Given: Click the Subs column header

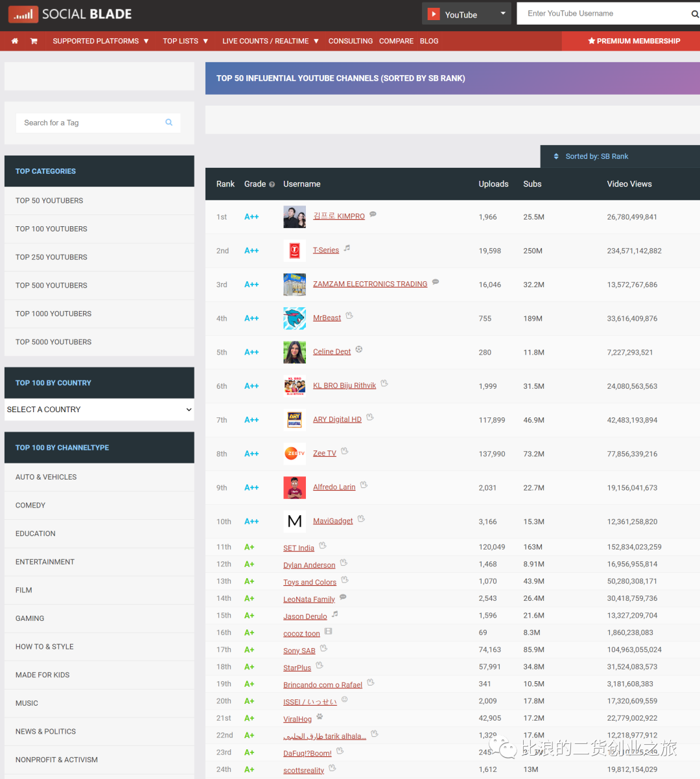Looking at the screenshot, I should [532, 184].
